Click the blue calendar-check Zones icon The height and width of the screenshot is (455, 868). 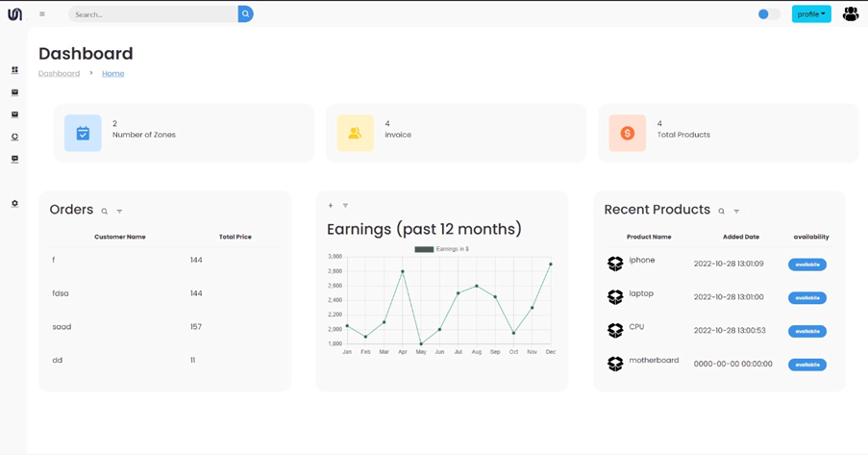83,133
